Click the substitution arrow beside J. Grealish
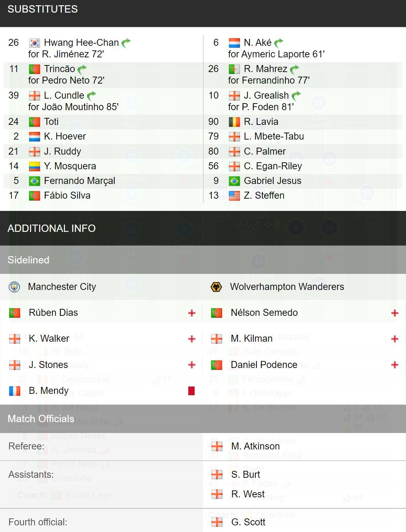The height and width of the screenshot is (532, 406). 296,95
